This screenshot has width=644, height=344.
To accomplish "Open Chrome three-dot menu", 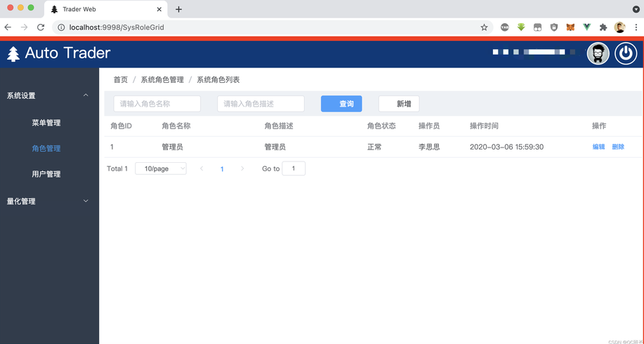I will point(636,27).
